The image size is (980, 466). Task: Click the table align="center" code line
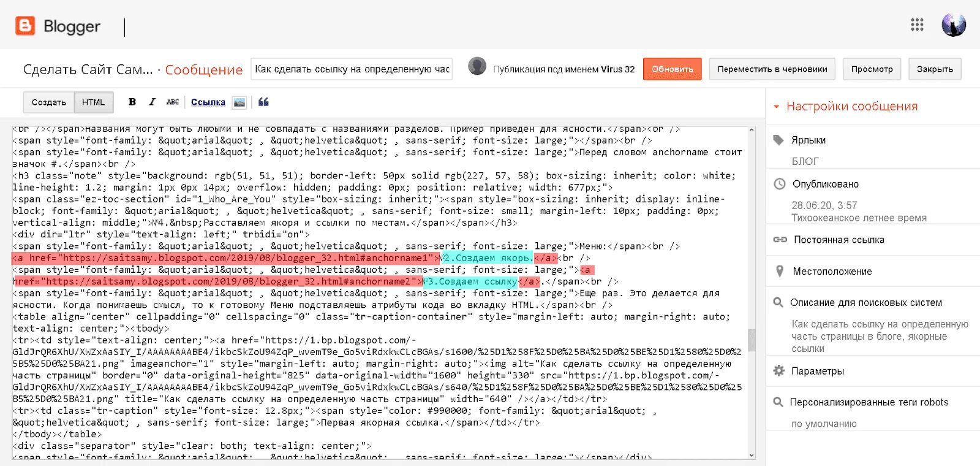point(371,316)
